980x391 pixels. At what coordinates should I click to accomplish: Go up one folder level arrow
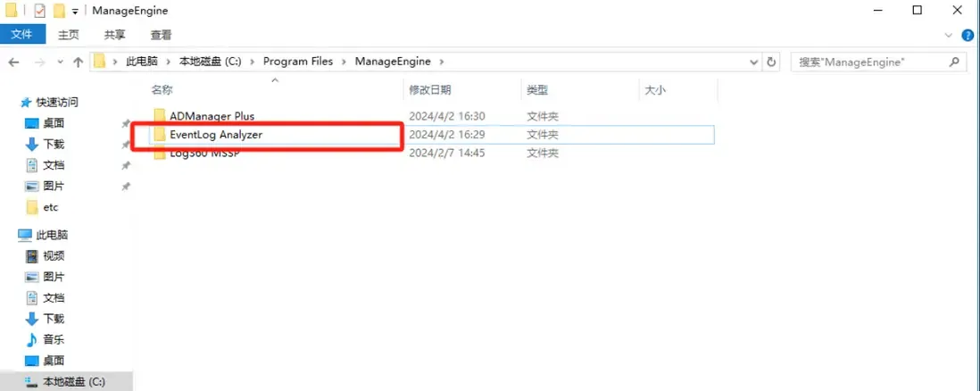79,62
